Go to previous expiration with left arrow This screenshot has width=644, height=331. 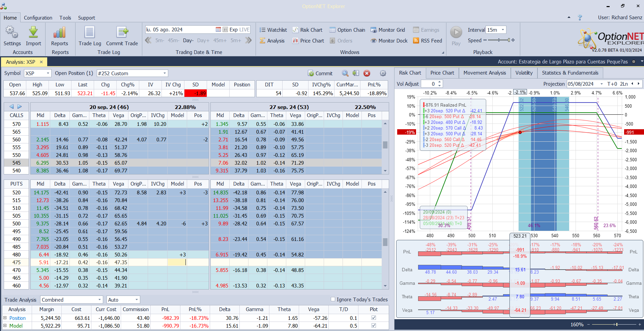[11, 107]
